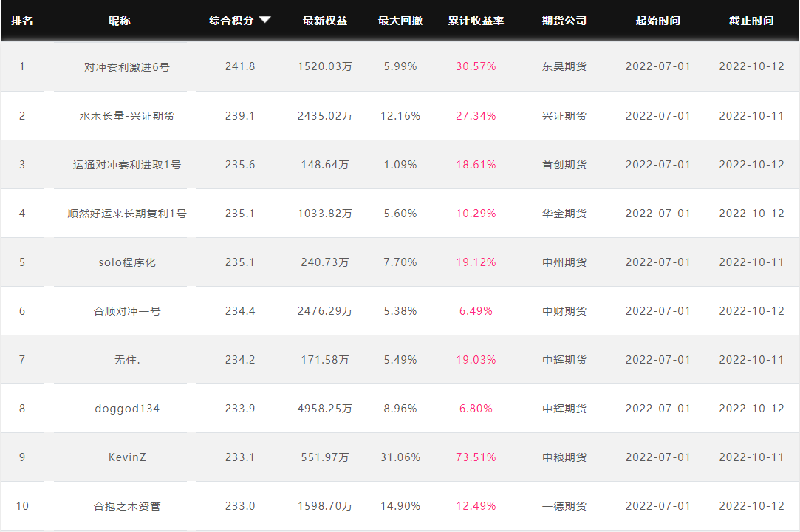Click the 1520.03万 equity value
Image resolution: width=800 pixels, height=532 pixels.
point(325,66)
